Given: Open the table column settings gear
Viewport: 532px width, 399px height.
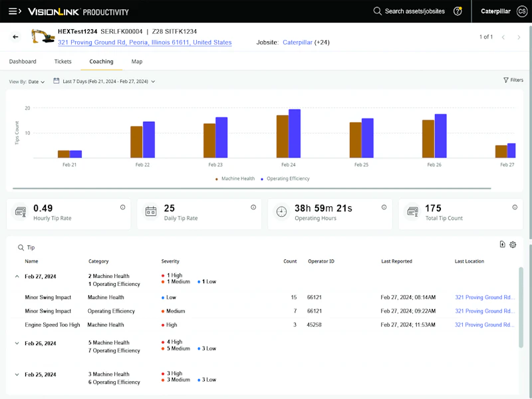Looking at the screenshot, I should (x=513, y=245).
